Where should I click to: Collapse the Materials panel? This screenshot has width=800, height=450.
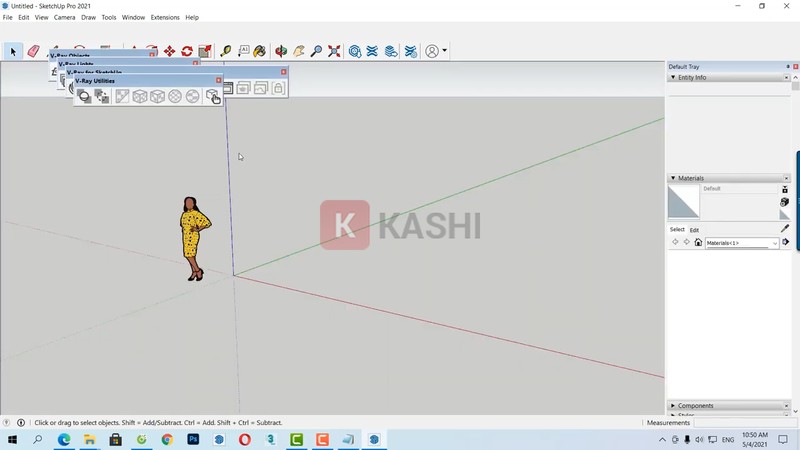[x=673, y=178]
